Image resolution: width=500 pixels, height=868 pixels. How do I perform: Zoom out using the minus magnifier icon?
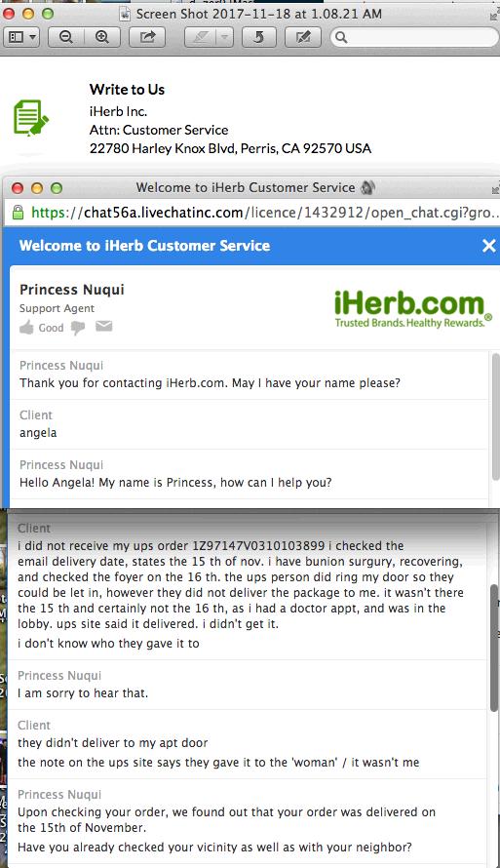click(66, 37)
